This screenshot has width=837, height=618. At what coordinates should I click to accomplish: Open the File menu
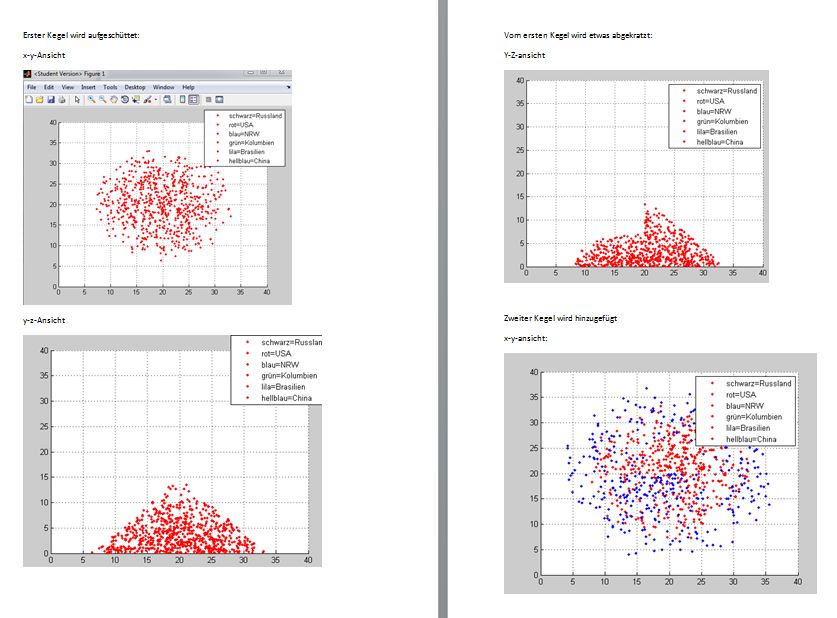pyautogui.click(x=32, y=87)
